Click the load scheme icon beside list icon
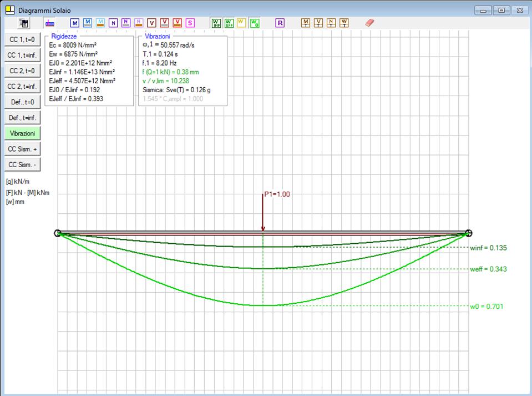Screen dimensions: 532x396 (49, 23)
